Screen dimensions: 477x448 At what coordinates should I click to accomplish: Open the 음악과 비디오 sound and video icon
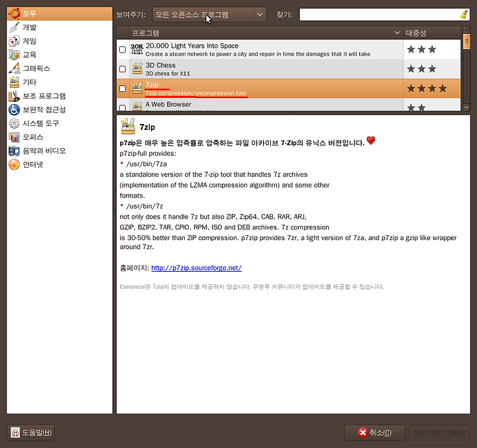(x=14, y=150)
